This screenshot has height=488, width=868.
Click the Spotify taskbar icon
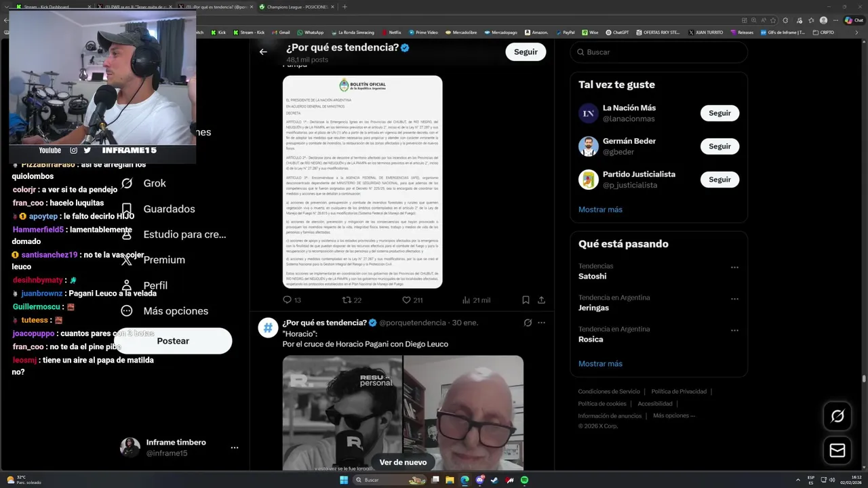(524, 480)
